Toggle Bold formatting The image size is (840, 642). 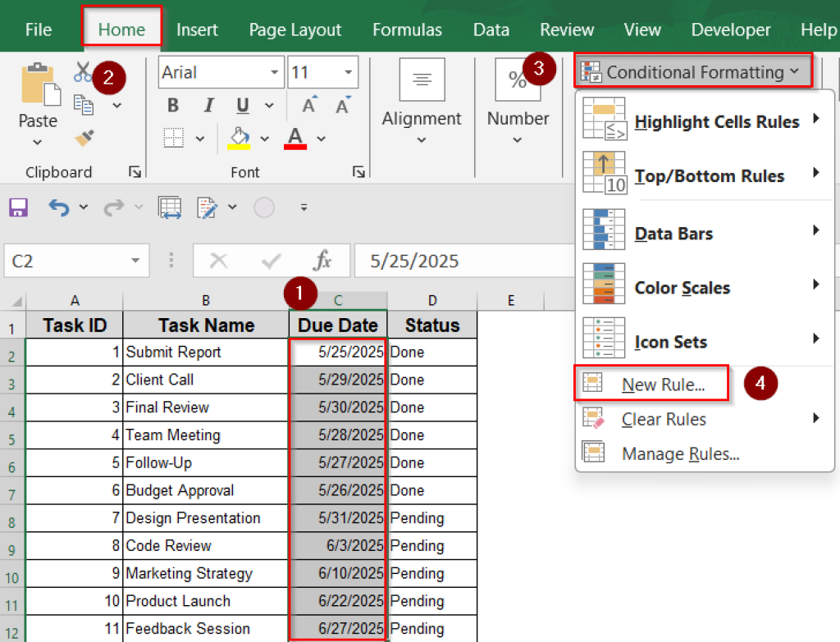click(172, 105)
